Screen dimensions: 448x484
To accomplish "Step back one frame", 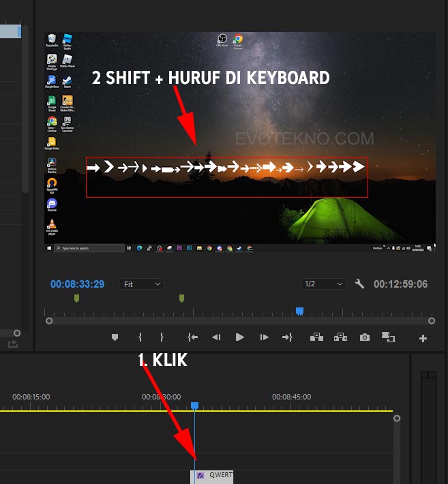I will point(216,337).
